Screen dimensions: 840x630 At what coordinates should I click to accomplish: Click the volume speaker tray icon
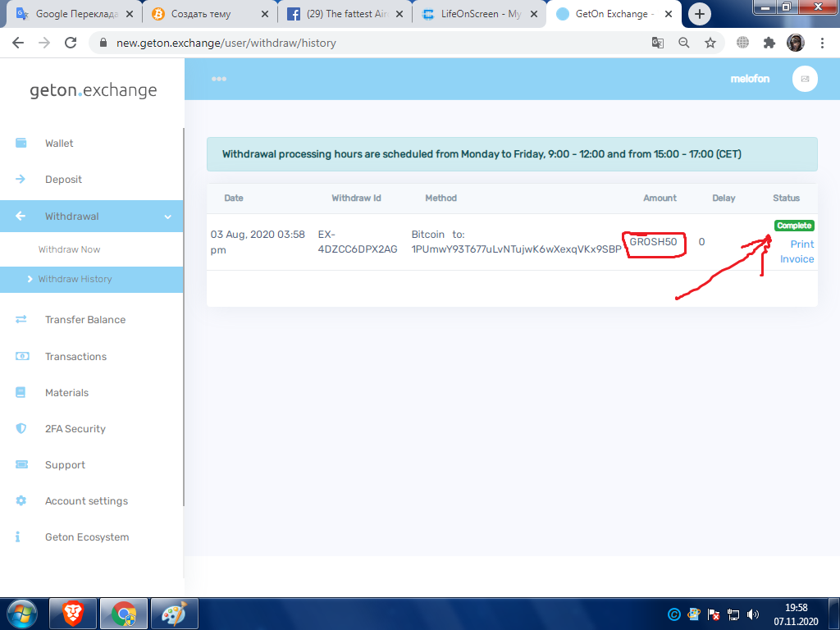753,614
